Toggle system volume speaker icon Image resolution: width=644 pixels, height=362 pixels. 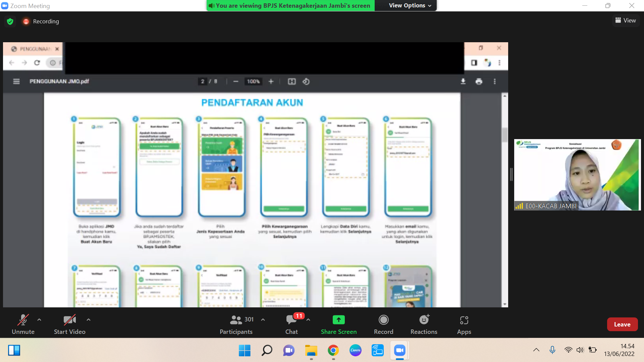coord(580,350)
